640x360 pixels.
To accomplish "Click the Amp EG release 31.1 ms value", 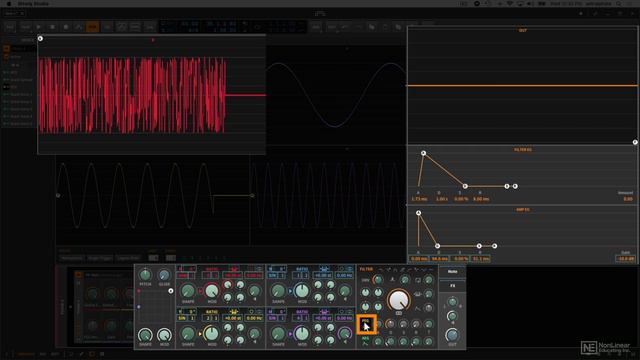I will (x=480, y=259).
